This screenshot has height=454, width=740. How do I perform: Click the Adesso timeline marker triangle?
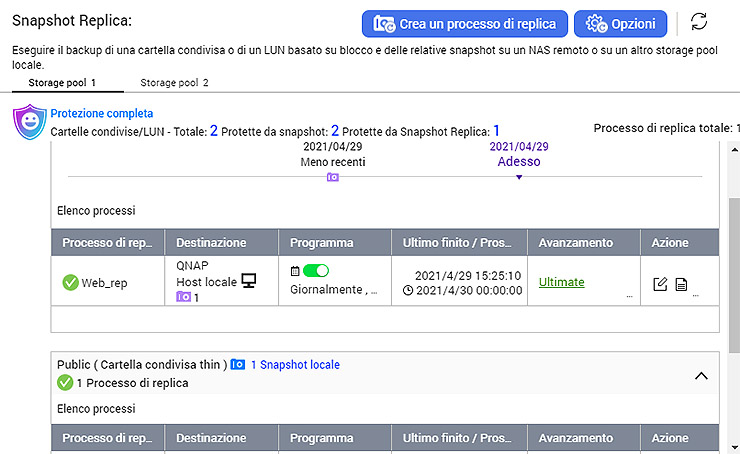pyautogui.click(x=519, y=177)
